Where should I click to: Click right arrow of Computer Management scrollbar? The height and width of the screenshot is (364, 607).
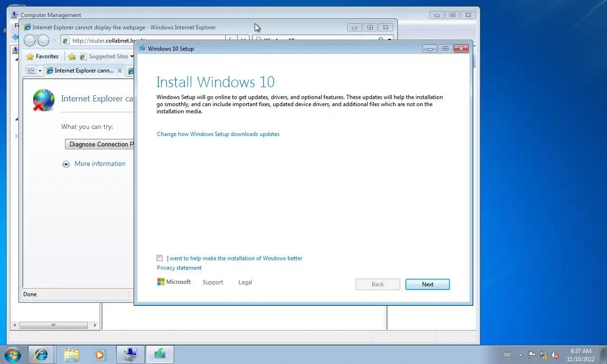(95, 325)
